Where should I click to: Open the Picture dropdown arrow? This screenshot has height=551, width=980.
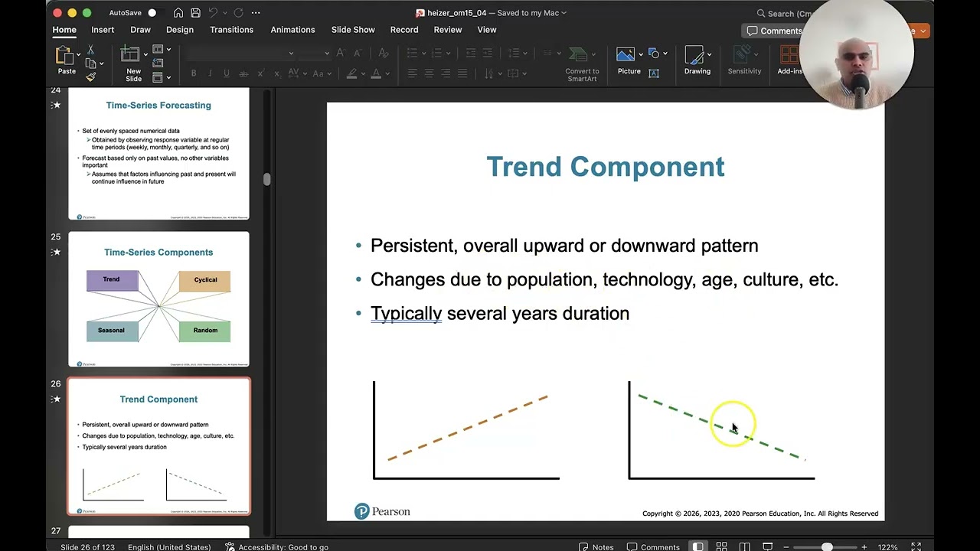click(x=641, y=54)
